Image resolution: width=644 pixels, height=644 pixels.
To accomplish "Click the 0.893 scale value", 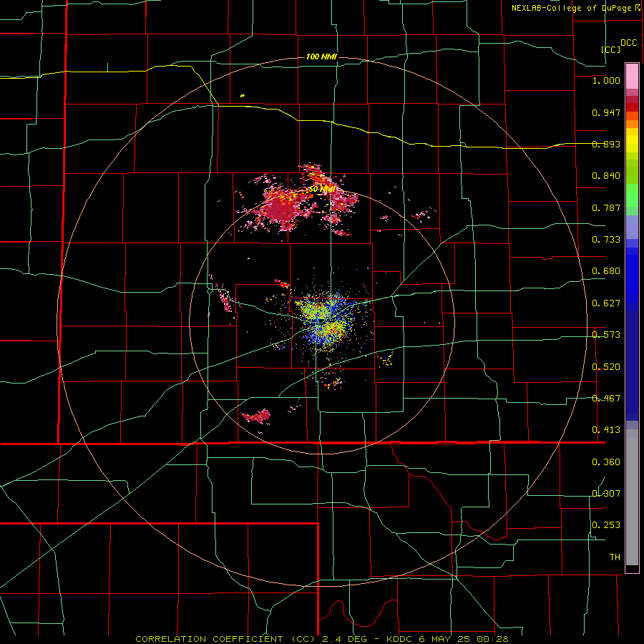I will 606,144.
